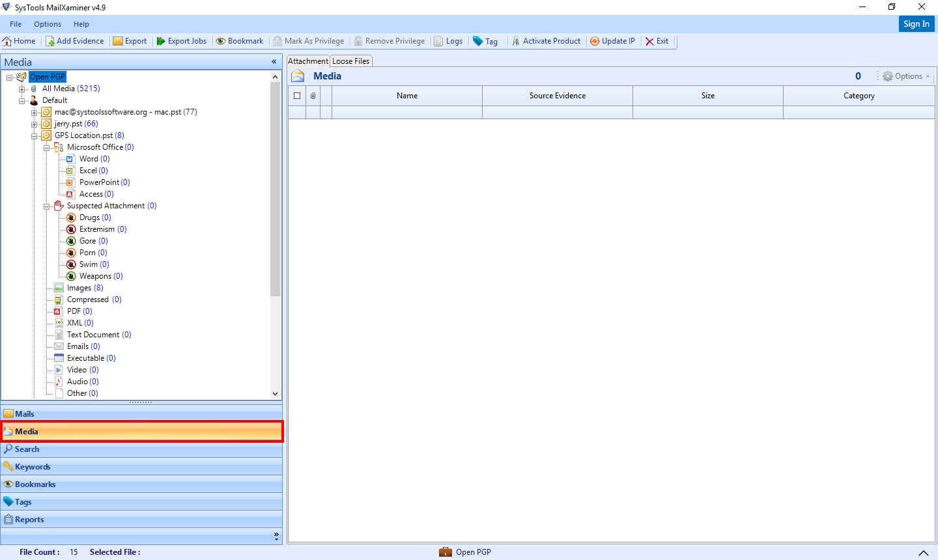Select the Video files node

pyautogui.click(x=83, y=370)
